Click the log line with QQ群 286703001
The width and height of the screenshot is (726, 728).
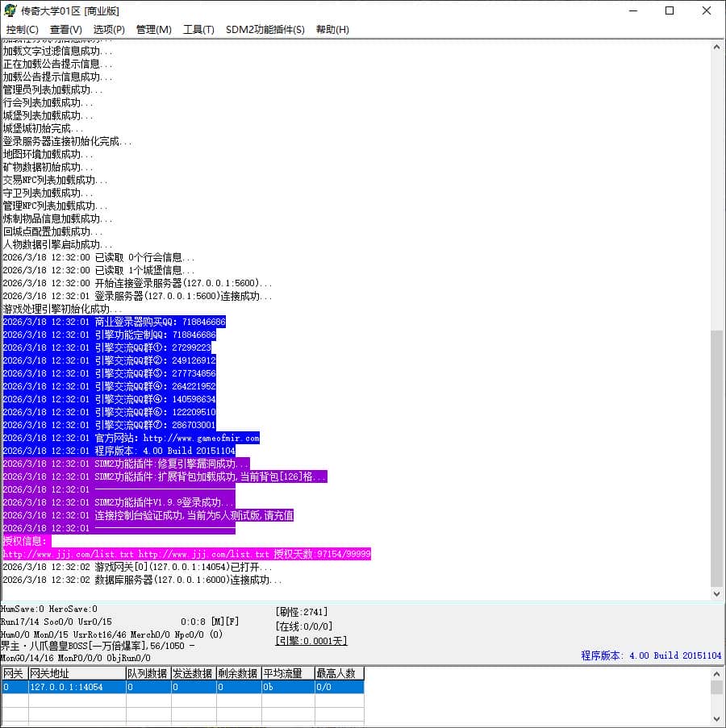point(109,425)
